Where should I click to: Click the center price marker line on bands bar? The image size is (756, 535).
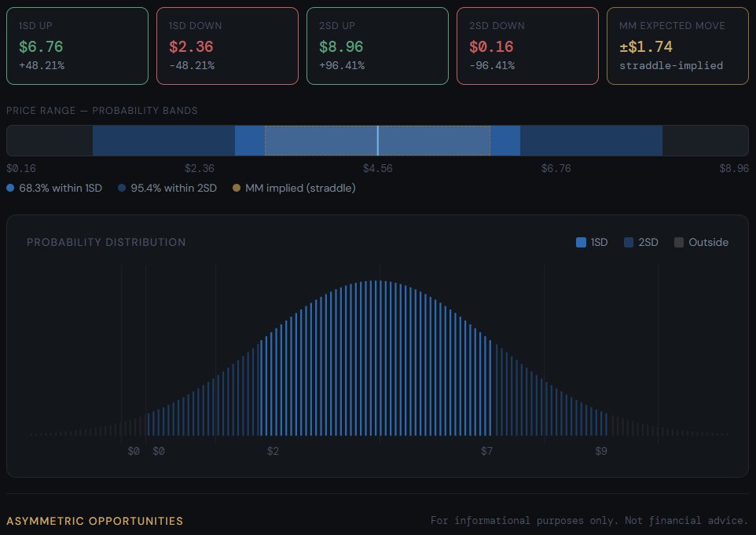[377, 141]
